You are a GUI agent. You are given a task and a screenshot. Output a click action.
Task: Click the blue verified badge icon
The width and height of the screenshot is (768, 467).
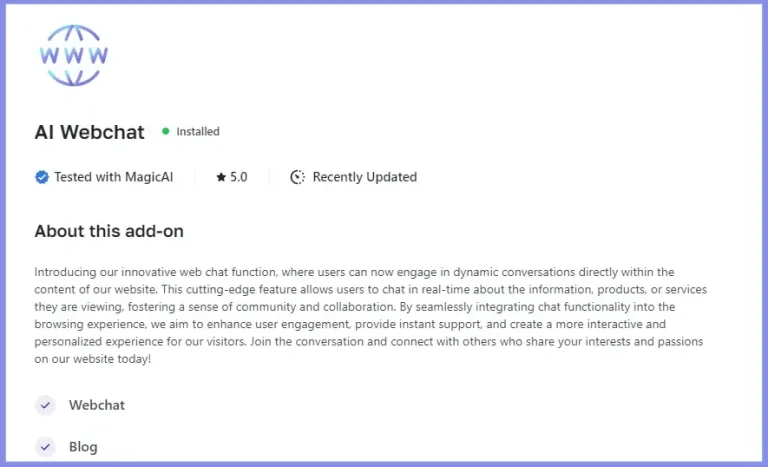pyautogui.click(x=42, y=177)
